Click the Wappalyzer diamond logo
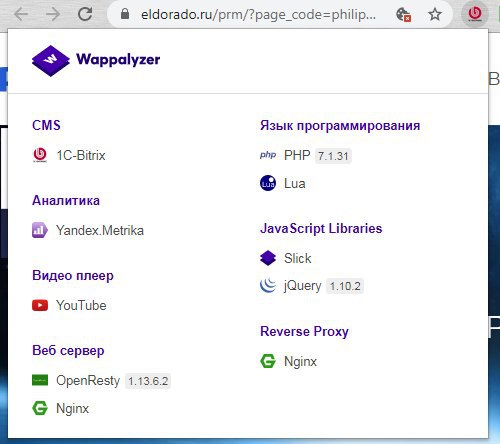Image resolution: width=500 pixels, height=444 pixels. 51,61
